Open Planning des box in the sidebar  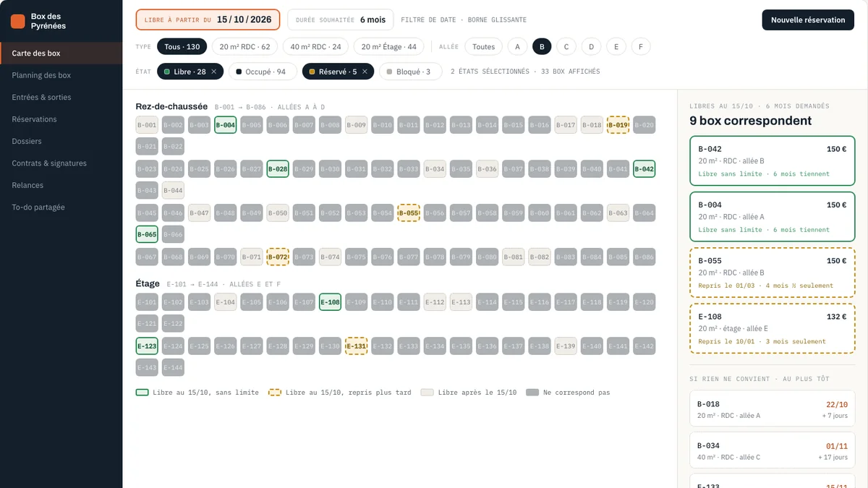tap(61, 75)
